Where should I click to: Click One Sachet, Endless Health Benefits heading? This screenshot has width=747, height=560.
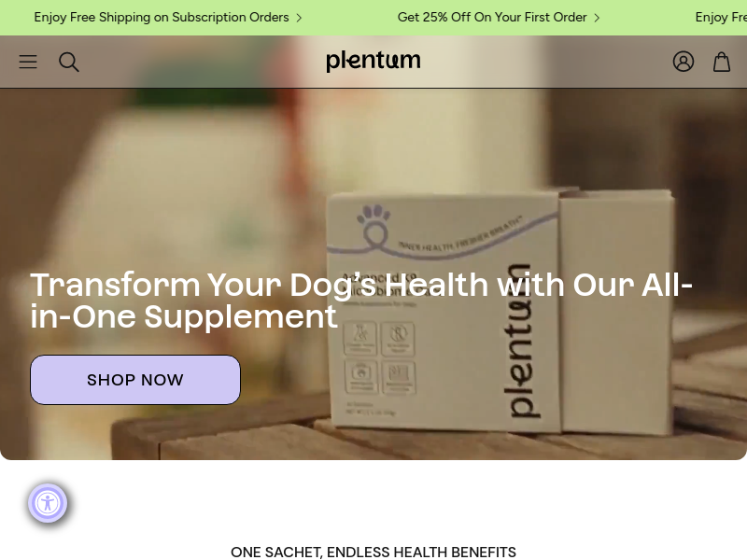[373, 553]
